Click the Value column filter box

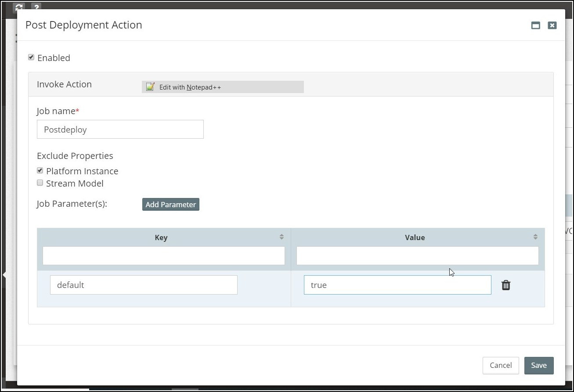(417, 255)
